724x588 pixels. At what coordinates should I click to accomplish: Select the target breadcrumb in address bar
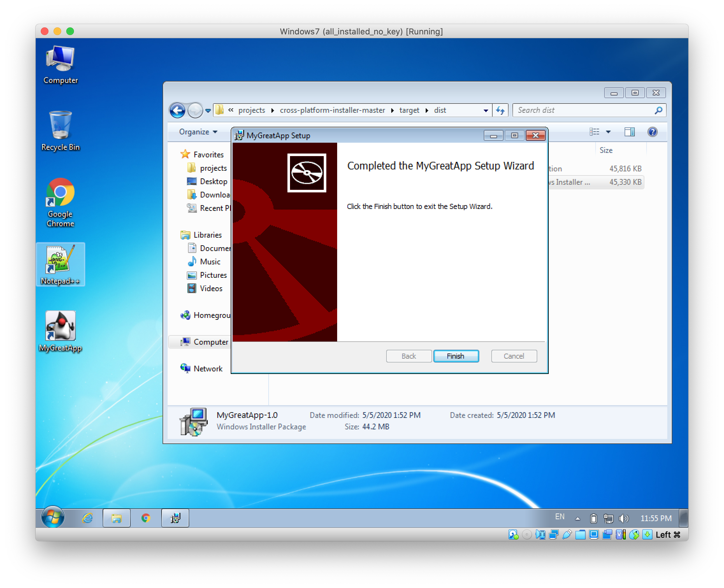[409, 111]
